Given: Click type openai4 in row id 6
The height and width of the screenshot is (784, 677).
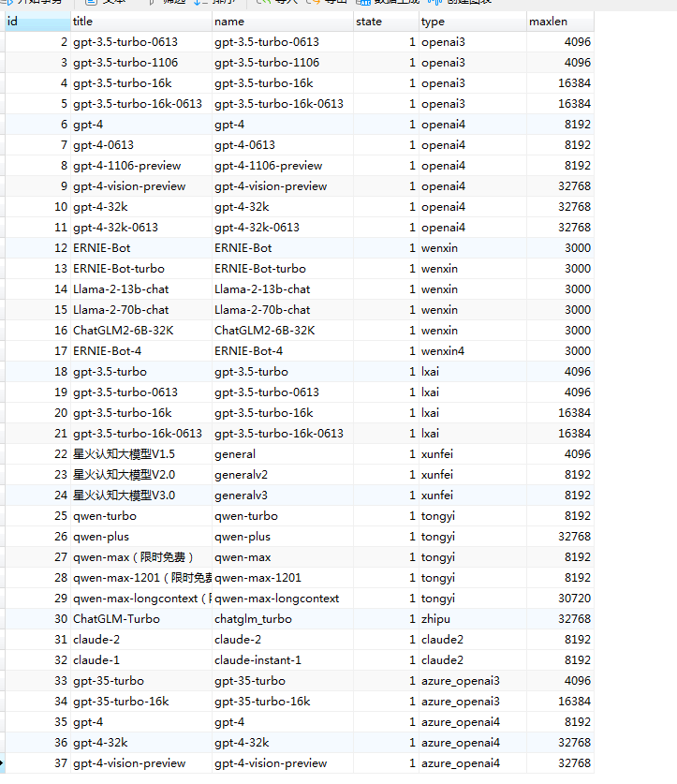Looking at the screenshot, I should tap(473, 125).
